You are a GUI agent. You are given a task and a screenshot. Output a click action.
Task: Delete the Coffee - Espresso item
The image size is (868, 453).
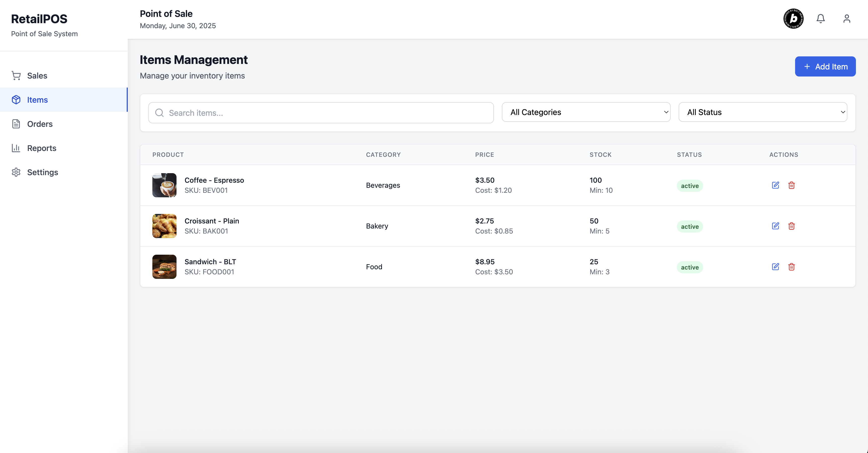(792, 185)
